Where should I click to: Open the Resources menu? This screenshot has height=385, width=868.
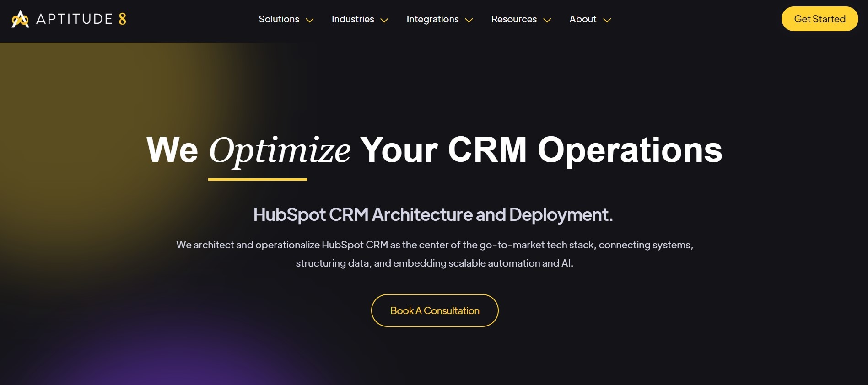point(514,19)
